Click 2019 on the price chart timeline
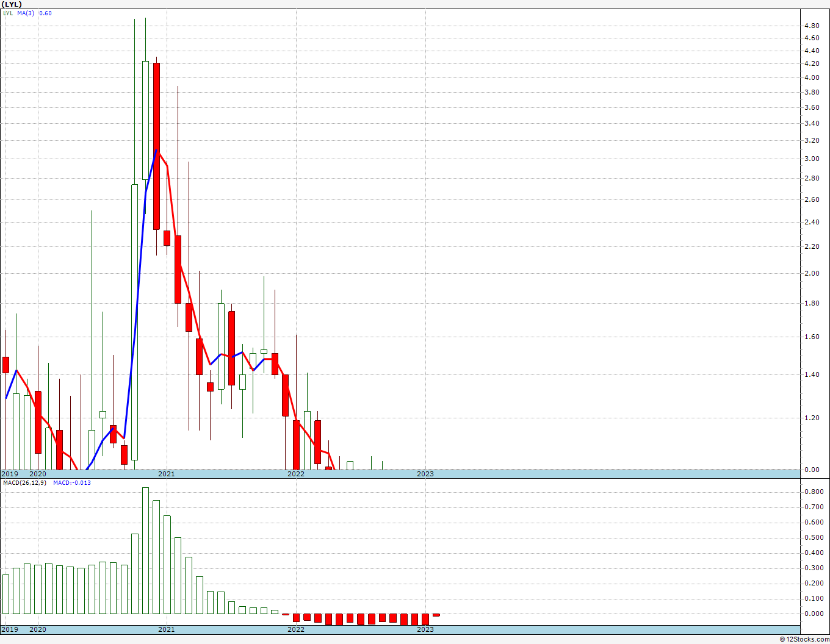 (x=9, y=474)
